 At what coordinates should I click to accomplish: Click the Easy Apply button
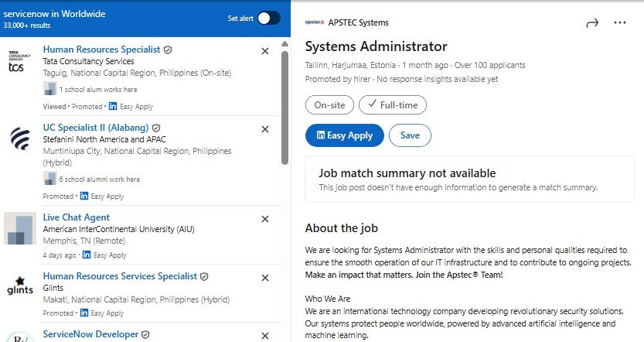coord(345,135)
